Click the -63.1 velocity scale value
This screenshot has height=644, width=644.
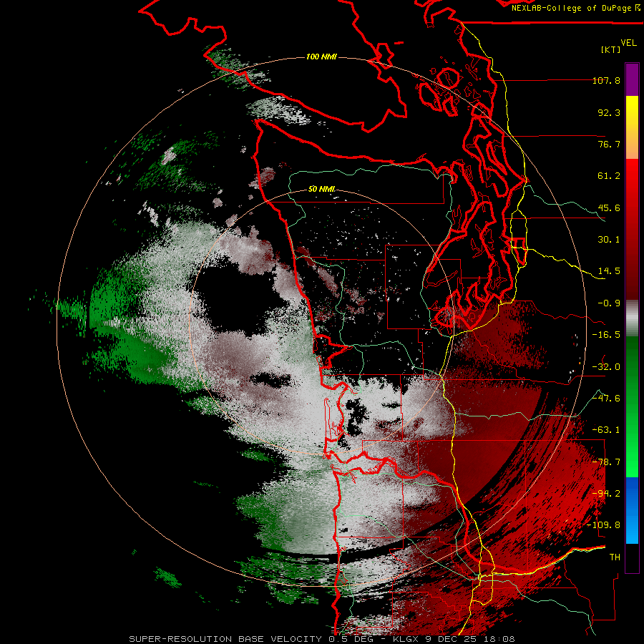point(606,430)
